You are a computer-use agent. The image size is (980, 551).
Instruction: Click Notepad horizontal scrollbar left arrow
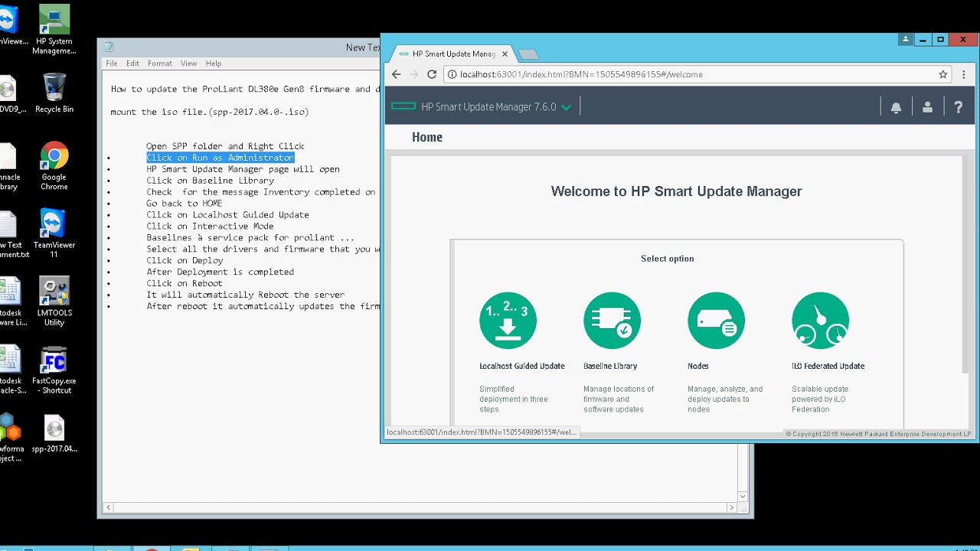pos(108,507)
